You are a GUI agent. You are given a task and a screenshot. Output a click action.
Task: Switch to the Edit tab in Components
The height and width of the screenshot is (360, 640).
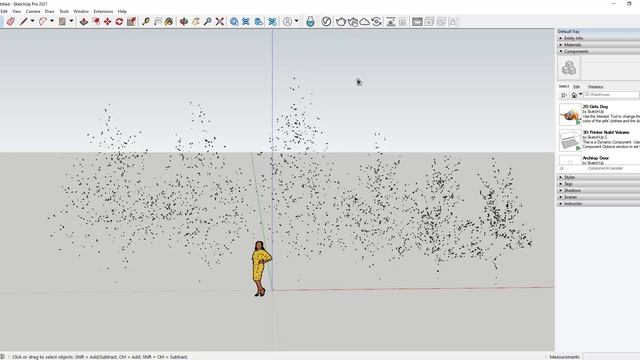point(576,87)
